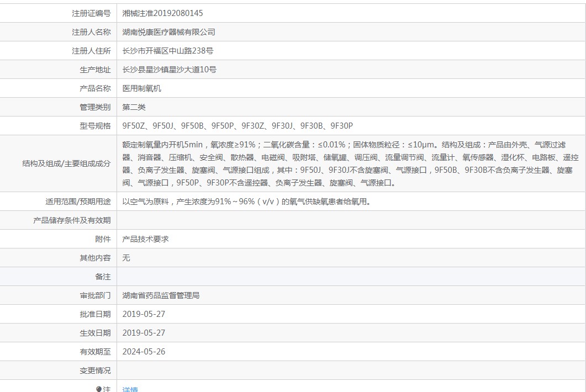586x392 pixels.
Task: Click the 结构及组成/主要组成成分 label
Action: (x=66, y=163)
